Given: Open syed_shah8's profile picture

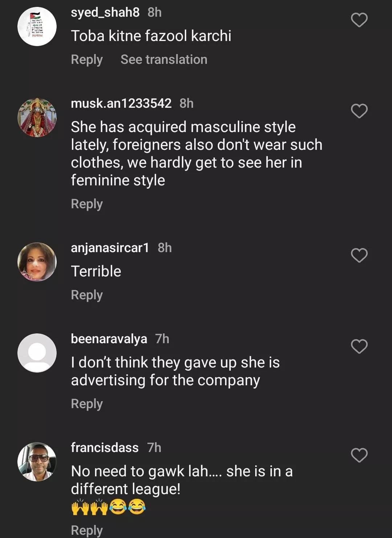Looking at the screenshot, I should (x=37, y=26).
